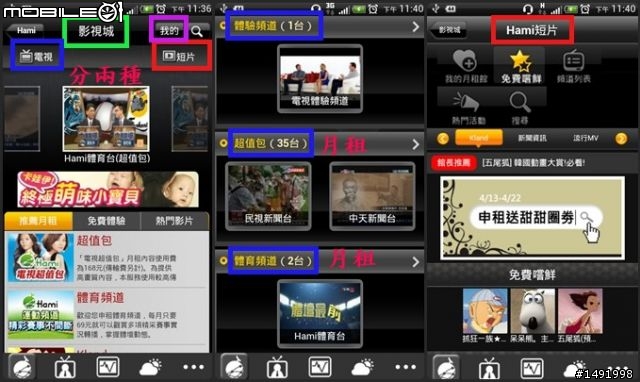Viewport: 640px width, 382px height.
Task: Tap the right arrow beside the 流行MV tab
Action: (621, 139)
